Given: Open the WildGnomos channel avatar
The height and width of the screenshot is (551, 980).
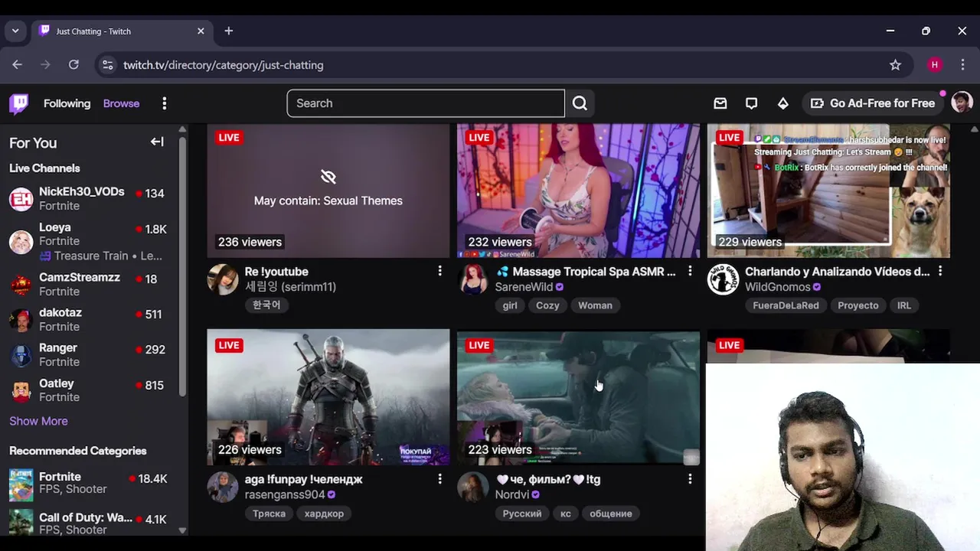Looking at the screenshot, I should [x=723, y=279].
